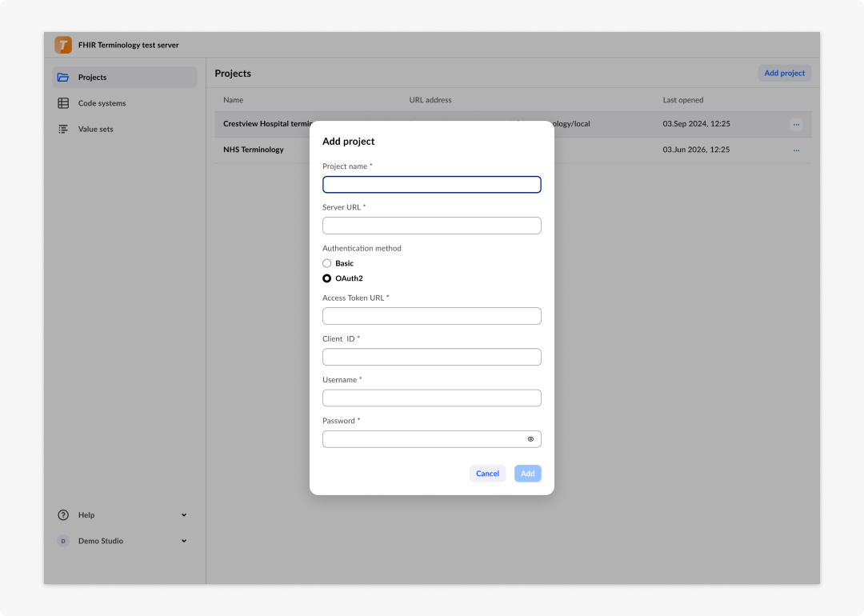Click the Authentication method label
The width and height of the screenshot is (864, 616).
pos(362,249)
